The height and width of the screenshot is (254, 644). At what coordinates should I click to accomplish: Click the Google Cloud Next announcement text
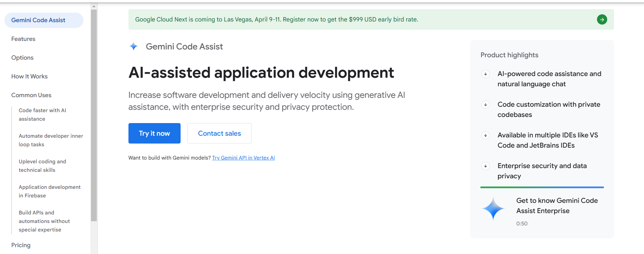tap(277, 19)
